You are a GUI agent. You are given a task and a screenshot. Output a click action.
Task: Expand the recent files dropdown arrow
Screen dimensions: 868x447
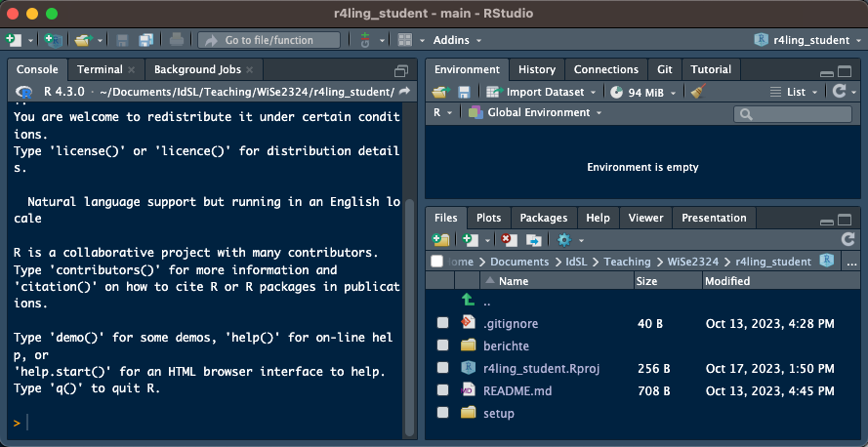click(x=101, y=40)
